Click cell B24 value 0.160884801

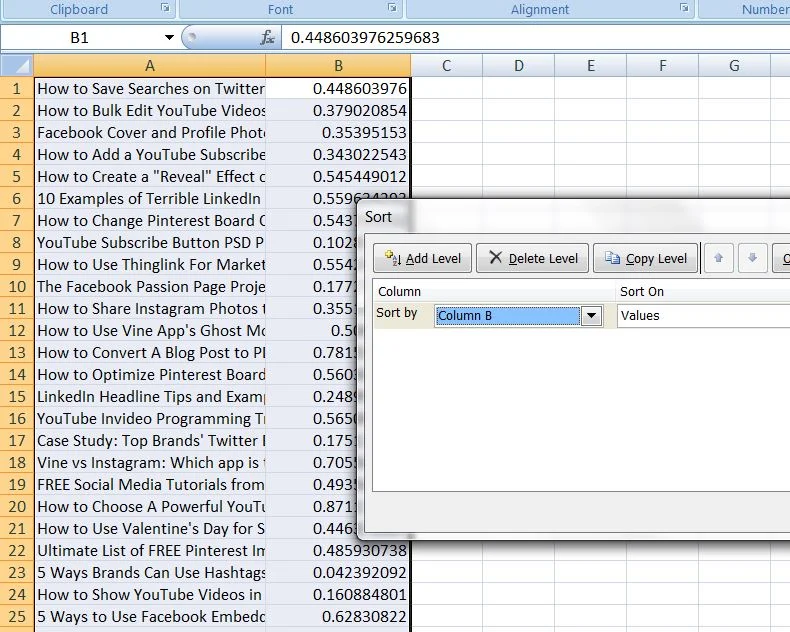point(338,595)
